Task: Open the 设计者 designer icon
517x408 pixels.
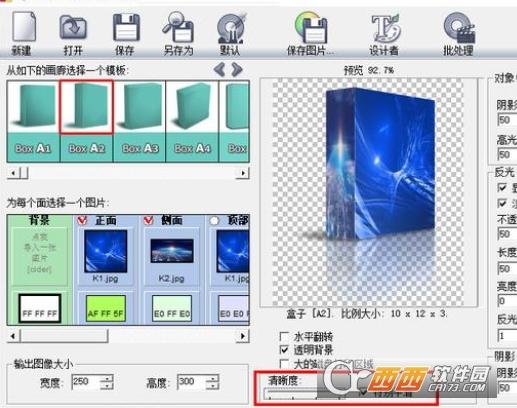Action: click(x=385, y=33)
